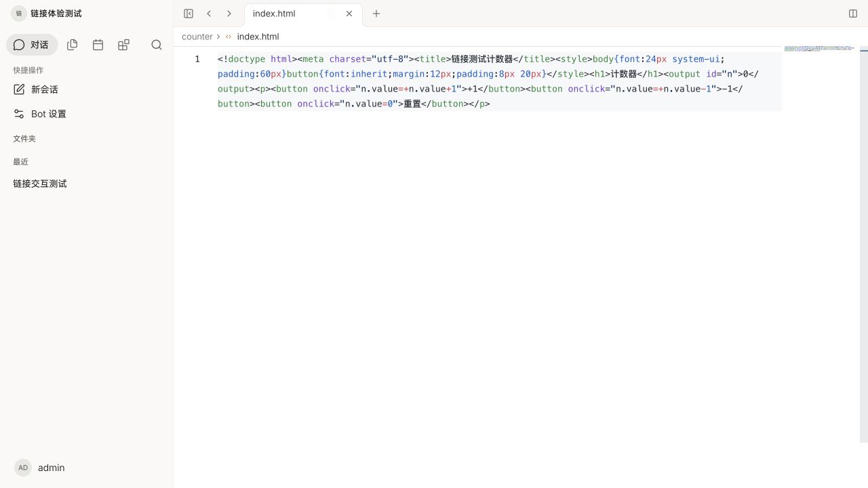The width and height of the screenshot is (868, 488).
Task: Open the calendar icon in sidebar
Action: 98,45
